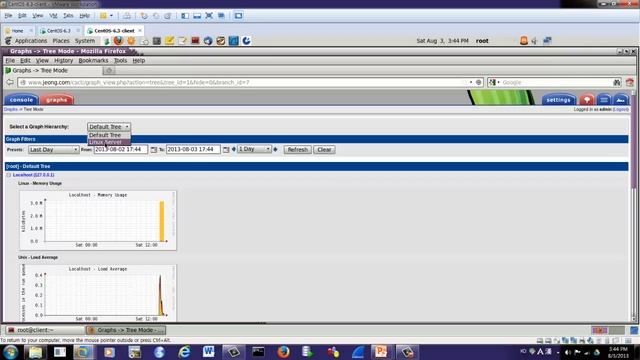Click in the To date field
Image resolution: width=640 pixels, height=360 pixels.
tap(193, 149)
